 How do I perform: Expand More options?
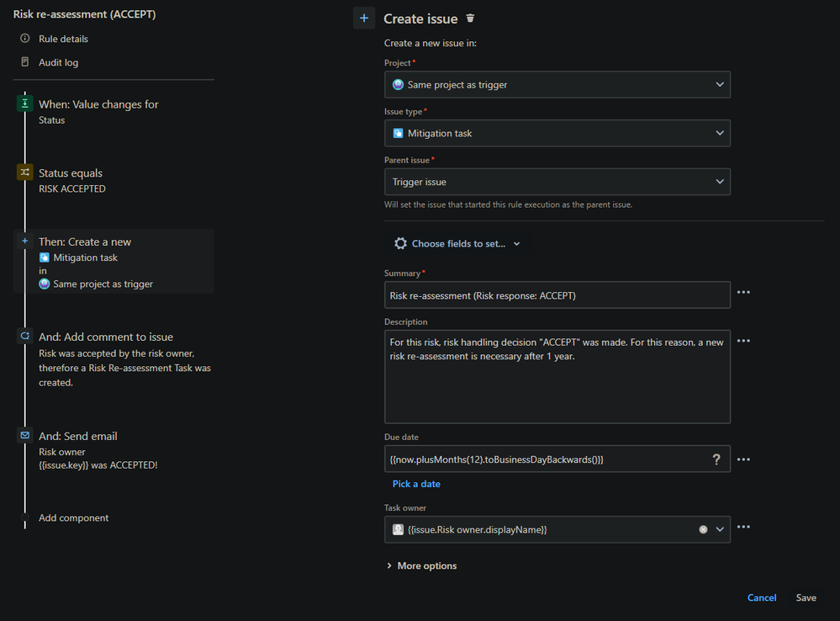tap(421, 565)
